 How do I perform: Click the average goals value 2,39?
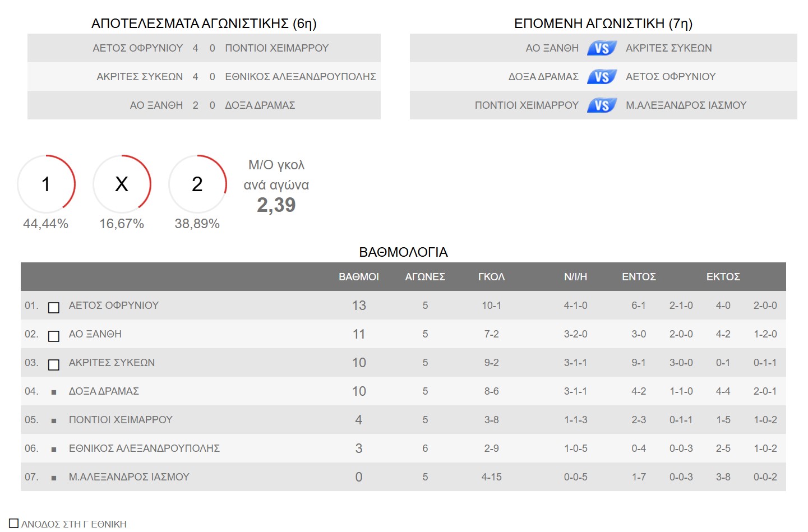click(276, 205)
